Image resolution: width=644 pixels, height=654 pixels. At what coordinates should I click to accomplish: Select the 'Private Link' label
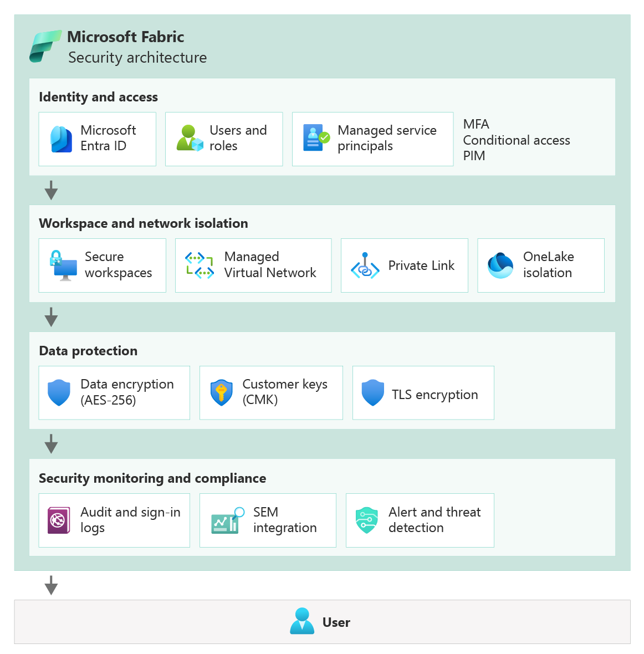tap(421, 265)
